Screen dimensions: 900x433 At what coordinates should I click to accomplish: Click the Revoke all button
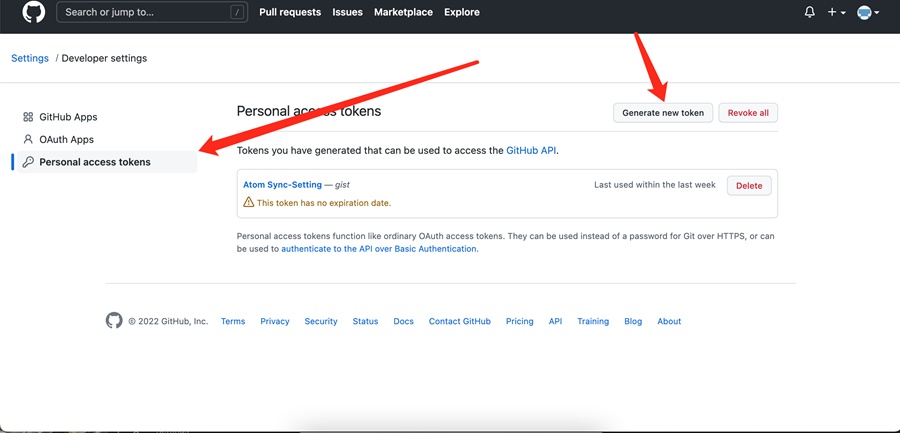(748, 113)
